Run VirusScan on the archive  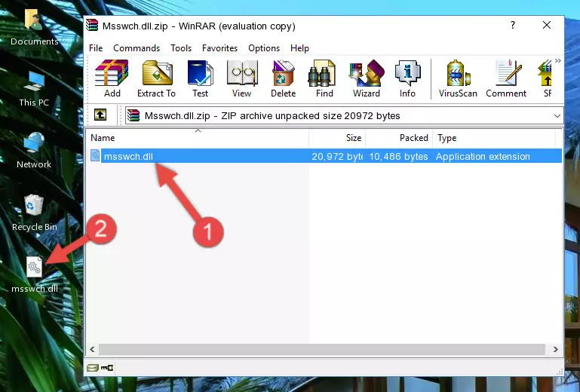point(458,78)
